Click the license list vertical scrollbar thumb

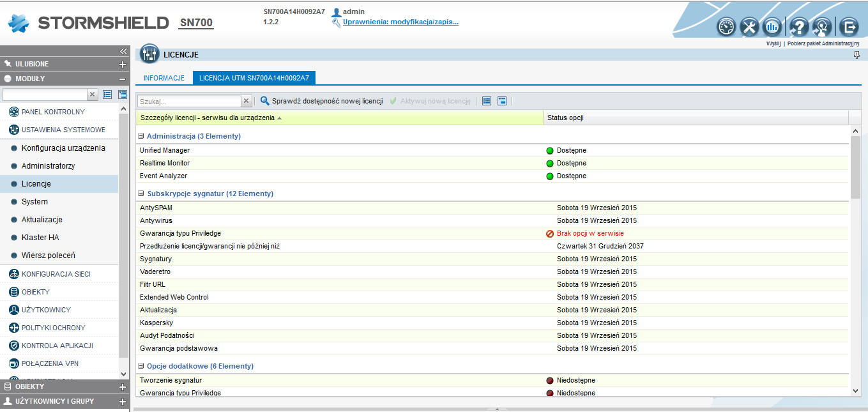tap(856, 166)
